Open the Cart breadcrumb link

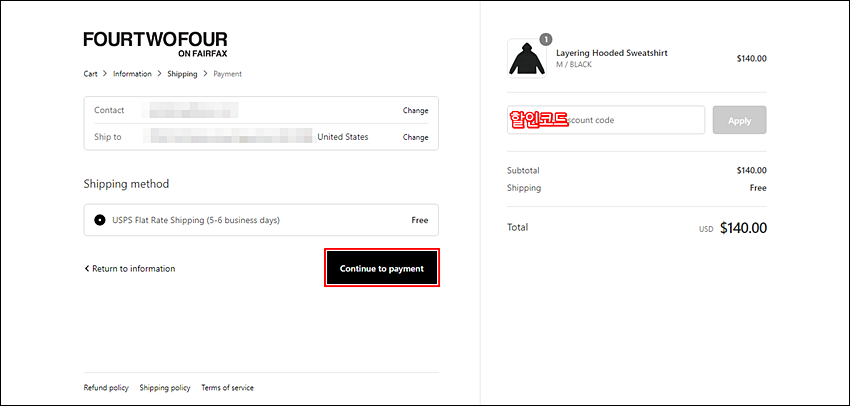[x=91, y=74]
